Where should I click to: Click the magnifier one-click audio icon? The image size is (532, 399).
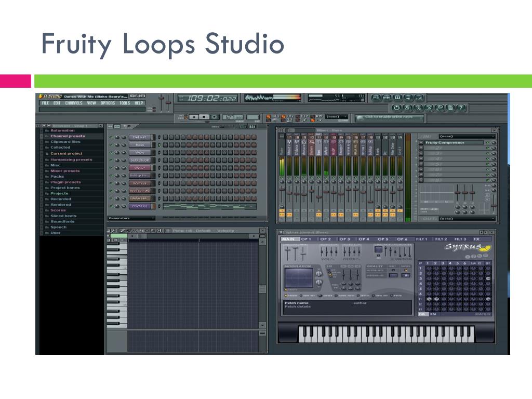point(440,108)
